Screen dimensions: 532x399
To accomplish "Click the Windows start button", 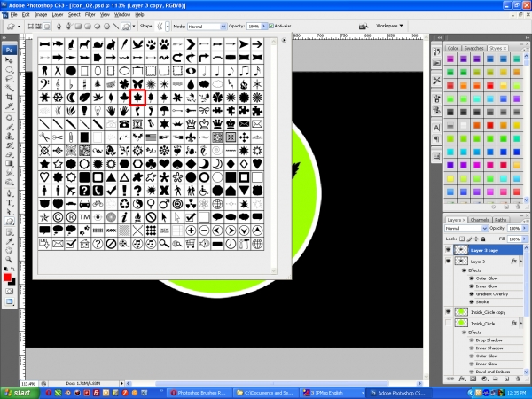I will (x=20, y=393).
